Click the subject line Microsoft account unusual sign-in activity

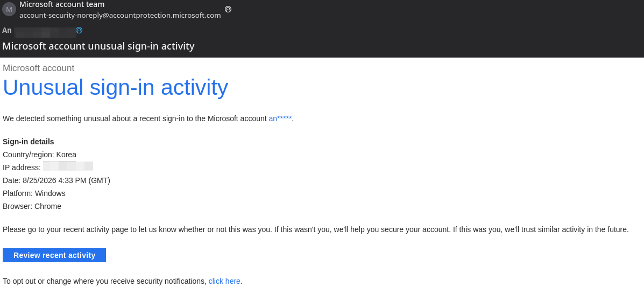tap(98, 46)
